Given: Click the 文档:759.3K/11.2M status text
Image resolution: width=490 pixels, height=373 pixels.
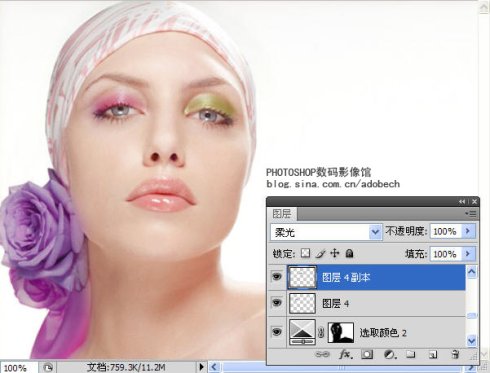Looking at the screenshot, I should (126, 367).
